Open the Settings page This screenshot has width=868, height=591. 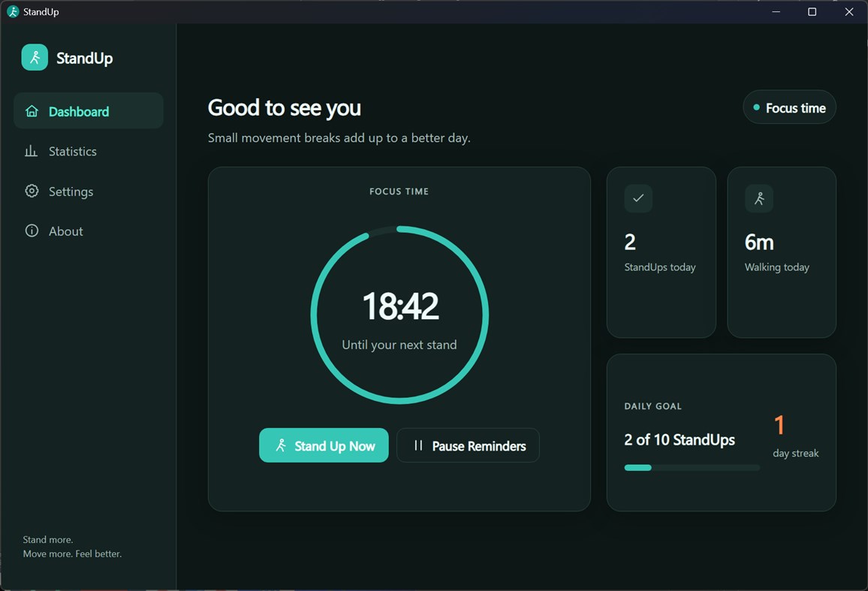(89, 191)
